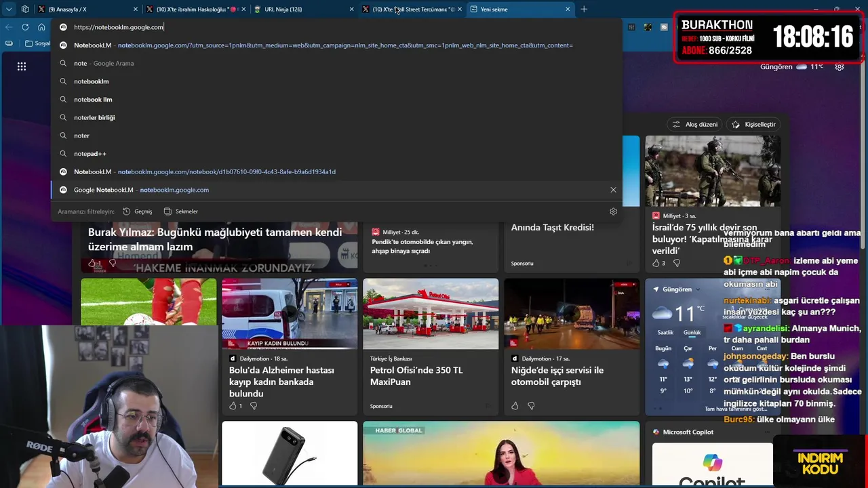Viewport: 868px width, 488px height.
Task: Dislike the Bolu'da Alzheimer article
Action: pos(254,406)
